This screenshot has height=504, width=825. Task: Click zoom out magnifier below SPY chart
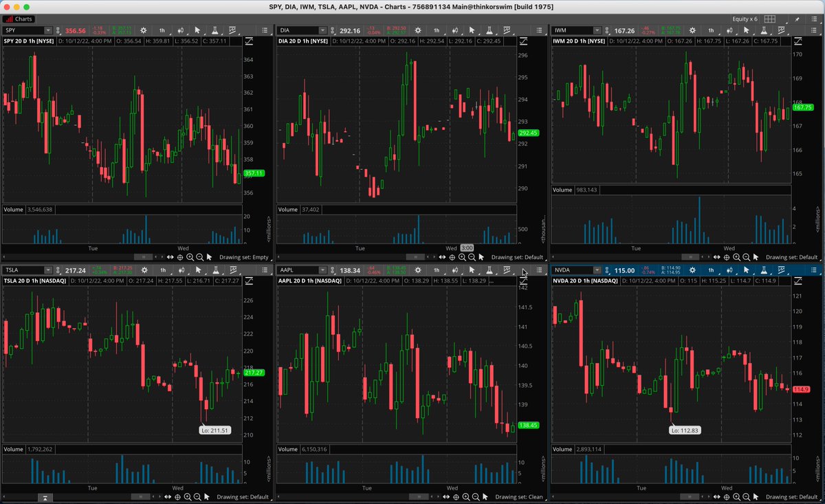pyautogui.click(x=200, y=256)
